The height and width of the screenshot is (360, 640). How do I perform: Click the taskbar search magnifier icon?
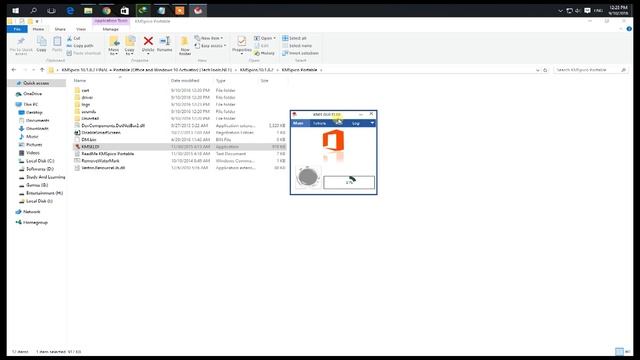click(33, 11)
